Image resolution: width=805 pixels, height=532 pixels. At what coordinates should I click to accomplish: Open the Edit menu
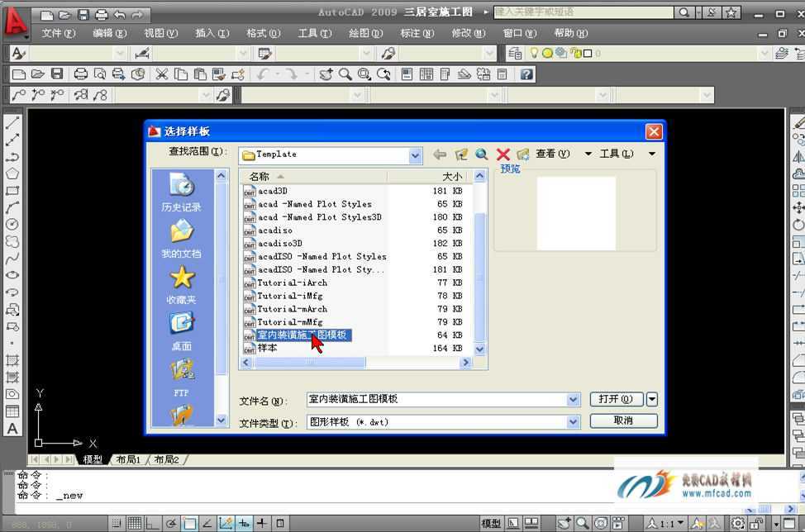coord(110,33)
